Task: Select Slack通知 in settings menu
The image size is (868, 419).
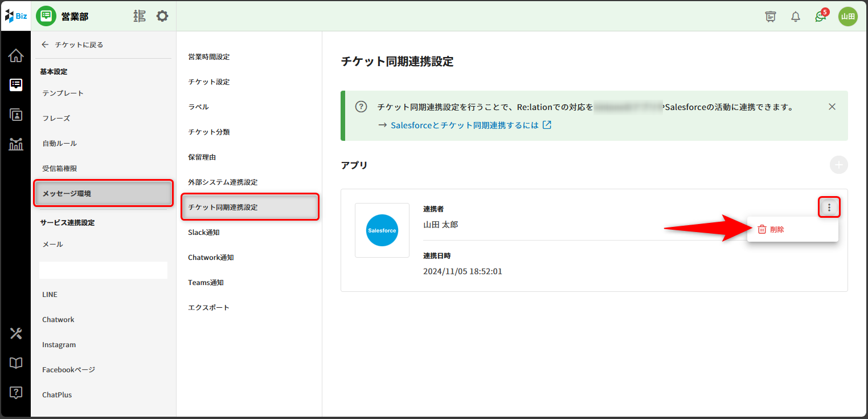Action: pos(204,233)
